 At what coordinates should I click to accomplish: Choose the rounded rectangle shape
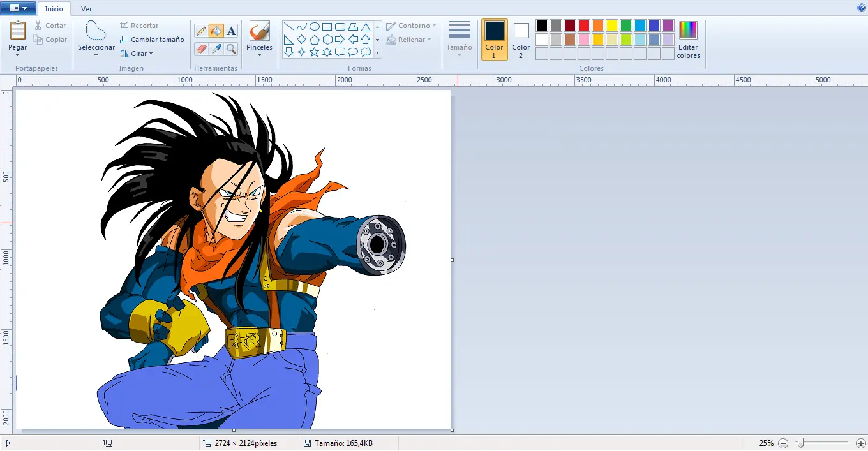[340, 27]
